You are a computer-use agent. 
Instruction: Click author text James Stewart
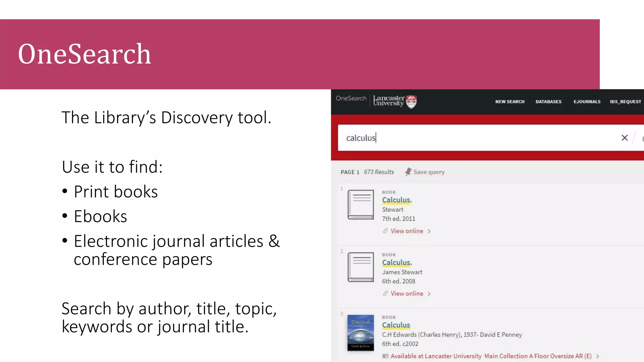[402, 272]
